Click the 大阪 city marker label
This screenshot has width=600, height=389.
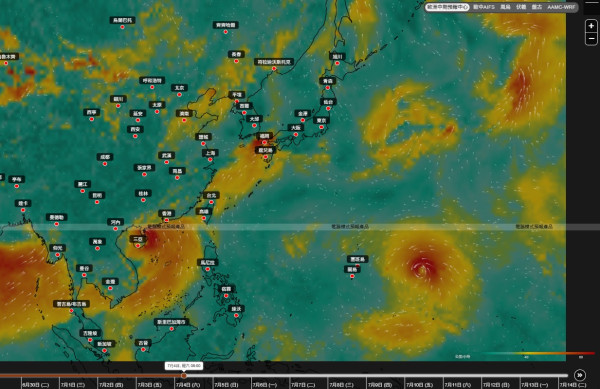pyautogui.click(x=296, y=128)
